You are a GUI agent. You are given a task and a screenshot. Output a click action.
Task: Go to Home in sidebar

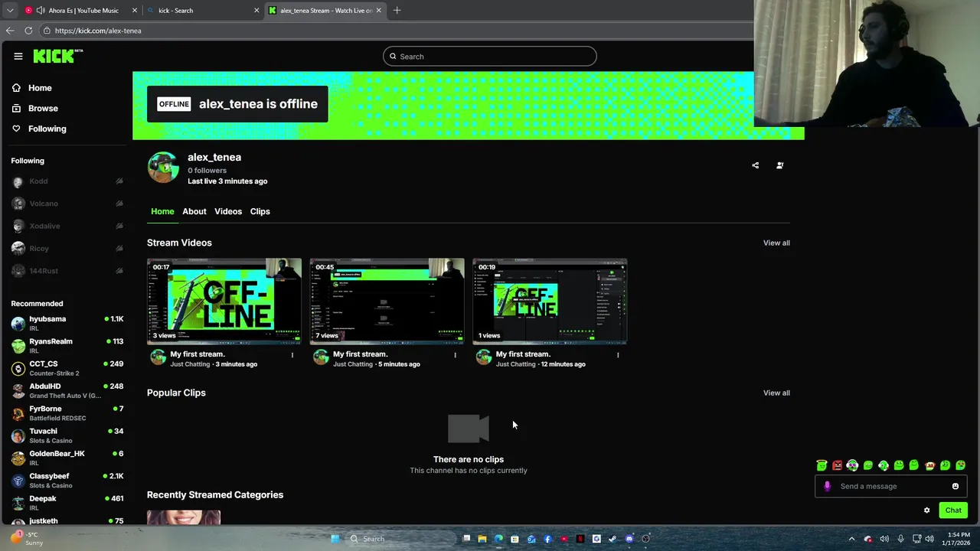[32, 88]
